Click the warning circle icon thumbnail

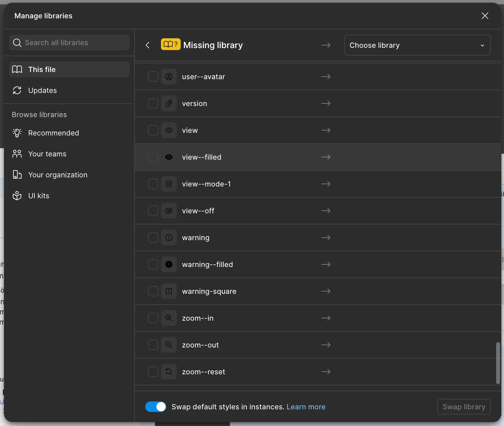click(169, 238)
